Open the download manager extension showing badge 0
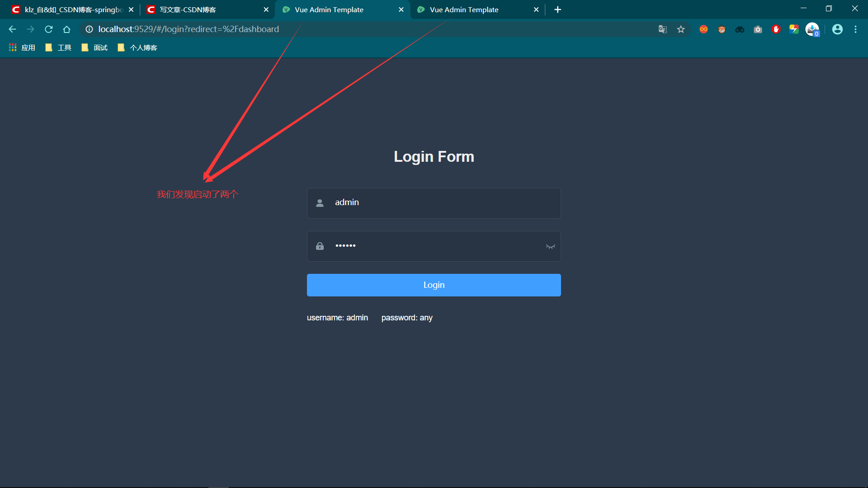Screen dimensions: 868x488 812,29
